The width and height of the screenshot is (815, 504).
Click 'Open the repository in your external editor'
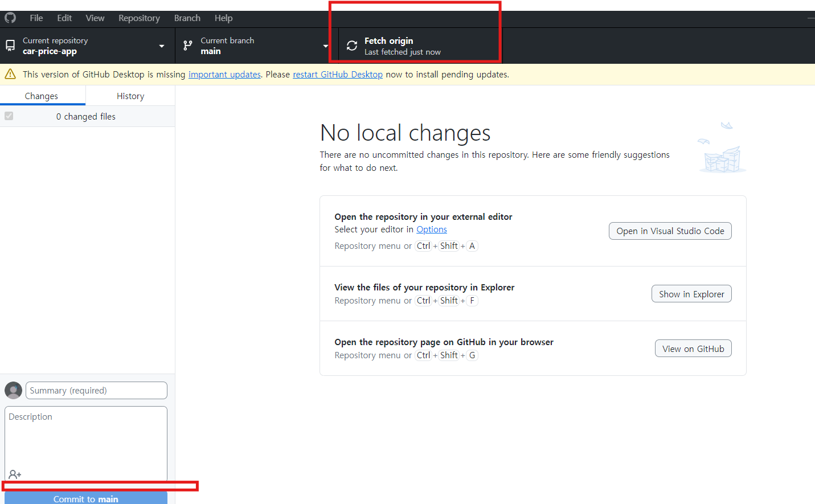pyautogui.click(x=423, y=216)
